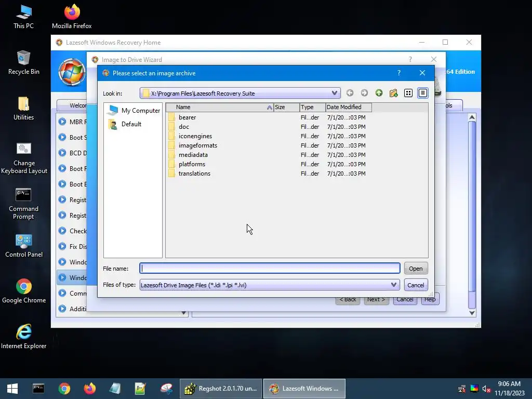Open Command Prompt desktop icon
532x399 pixels.
point(23,204)
